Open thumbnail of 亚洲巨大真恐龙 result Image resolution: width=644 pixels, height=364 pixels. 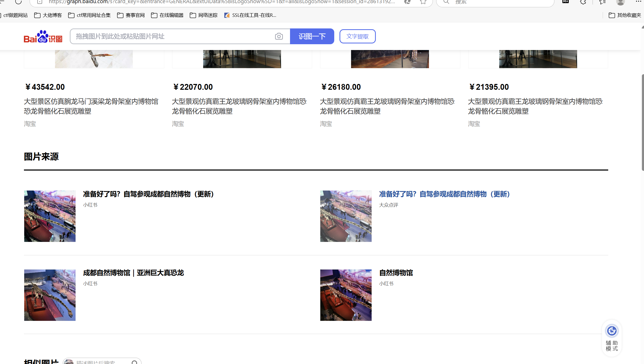[50, 295]
